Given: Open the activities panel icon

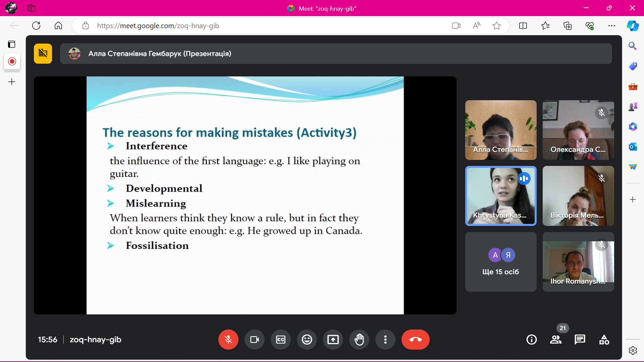Looking at the screenshot, I should [x=604, y=340].
